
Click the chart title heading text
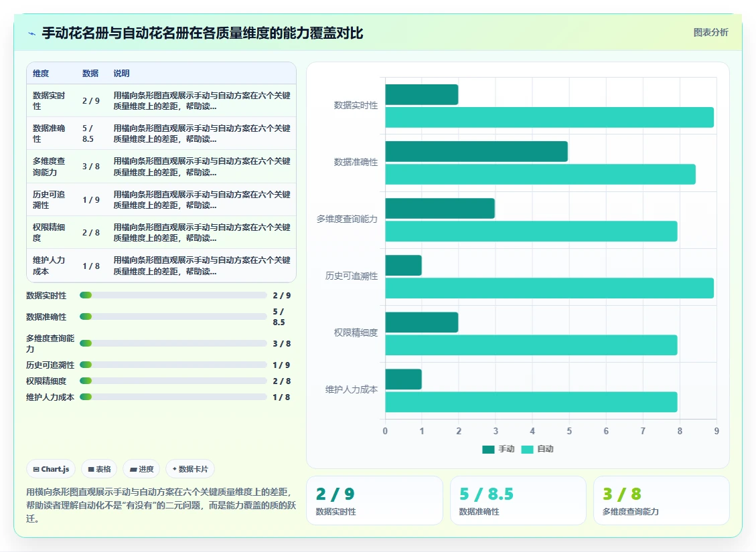[x=202, y=33]
